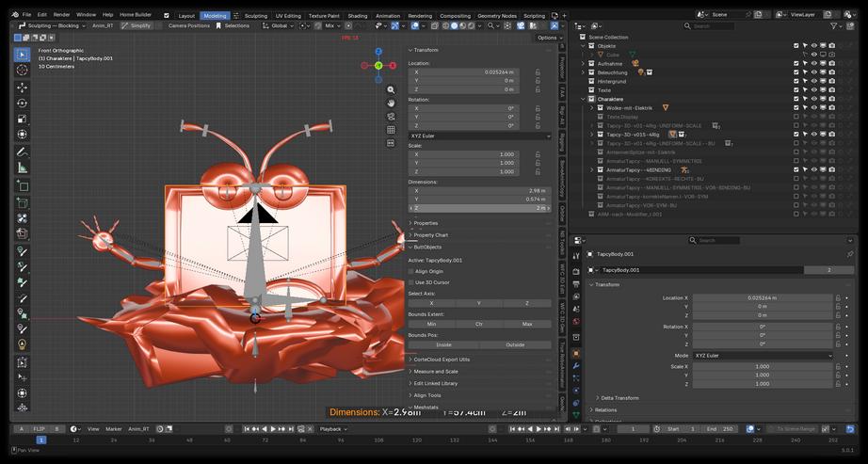Uncheck the Aufnahme collection exclude checkbox
868x464 pixels.
796,64
